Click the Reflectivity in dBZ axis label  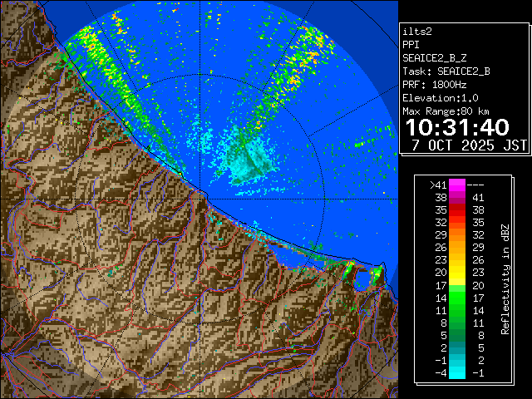point(505,278)
